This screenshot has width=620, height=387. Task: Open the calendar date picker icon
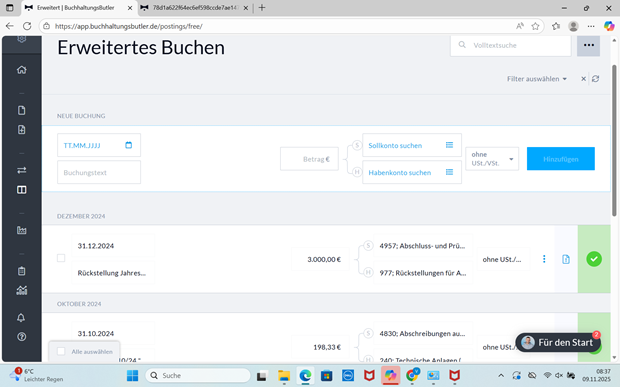click(129, 145)
